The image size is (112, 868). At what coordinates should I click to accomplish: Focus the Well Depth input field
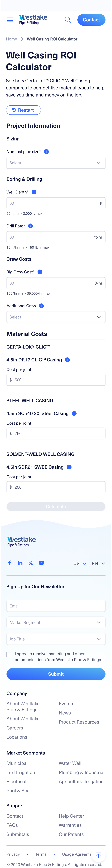pyautogui.click(x=56, y=203)
